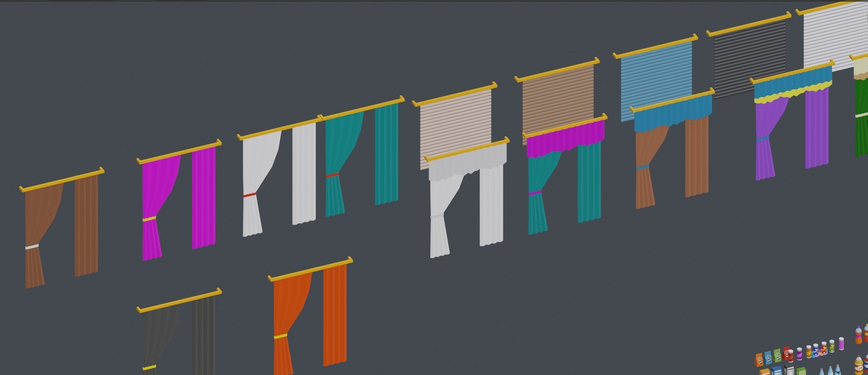
Task: Select the magenta curtain with yellow tieback
Action: click(x=179, y=200)
